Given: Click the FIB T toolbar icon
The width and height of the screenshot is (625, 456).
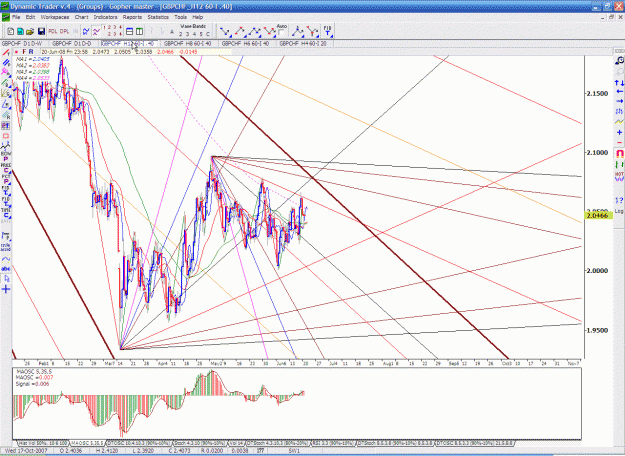Looking at the screenshot, I should (327, 31).
